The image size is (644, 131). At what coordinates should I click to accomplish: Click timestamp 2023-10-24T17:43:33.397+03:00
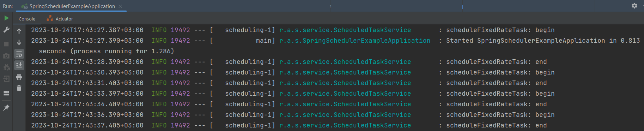[87, 94]
